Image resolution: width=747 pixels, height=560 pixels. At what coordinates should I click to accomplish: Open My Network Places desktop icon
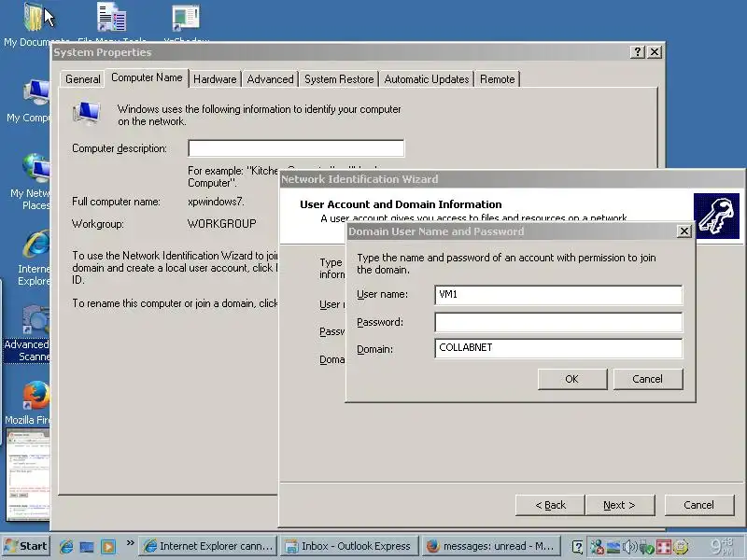[36, 168]
